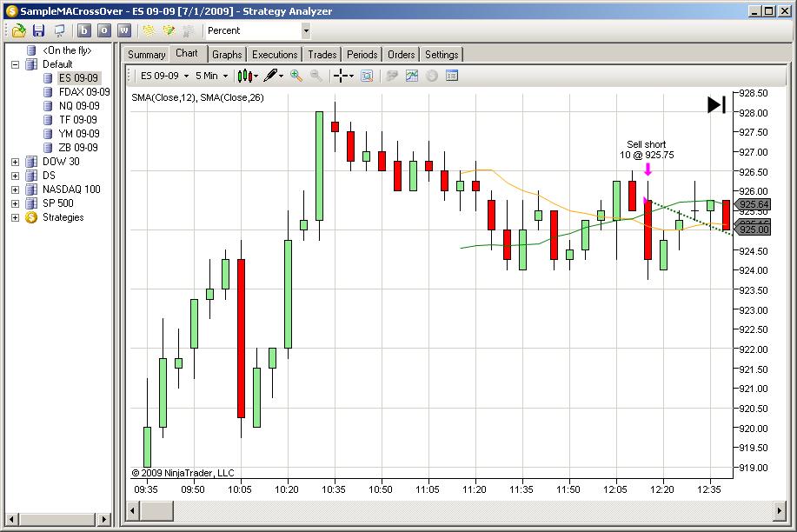Click the magenta sell short arrow marker
The width and height of the screenshot is (797, 532).
[x=648, y=169]
